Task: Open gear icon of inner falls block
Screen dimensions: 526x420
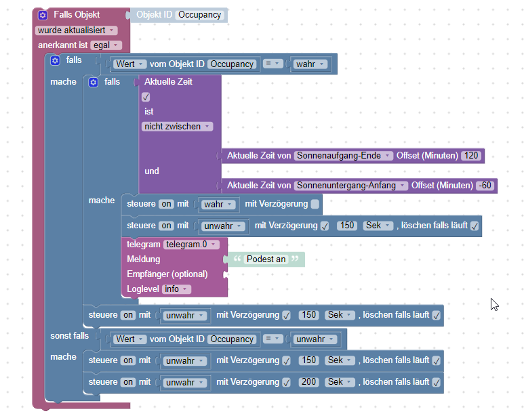Action: coord(94,82)
